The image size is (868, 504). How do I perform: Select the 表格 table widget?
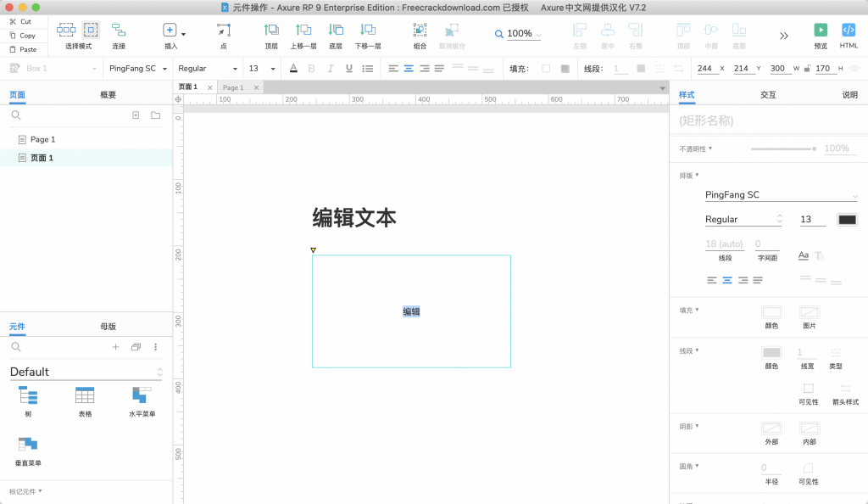coord(85,395)
